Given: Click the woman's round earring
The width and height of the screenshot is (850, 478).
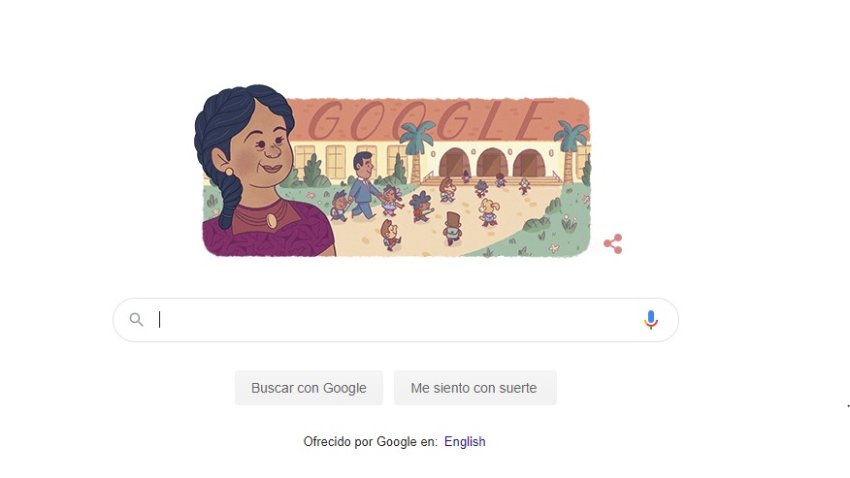Looking at the screenshot, I should (229, 172).
